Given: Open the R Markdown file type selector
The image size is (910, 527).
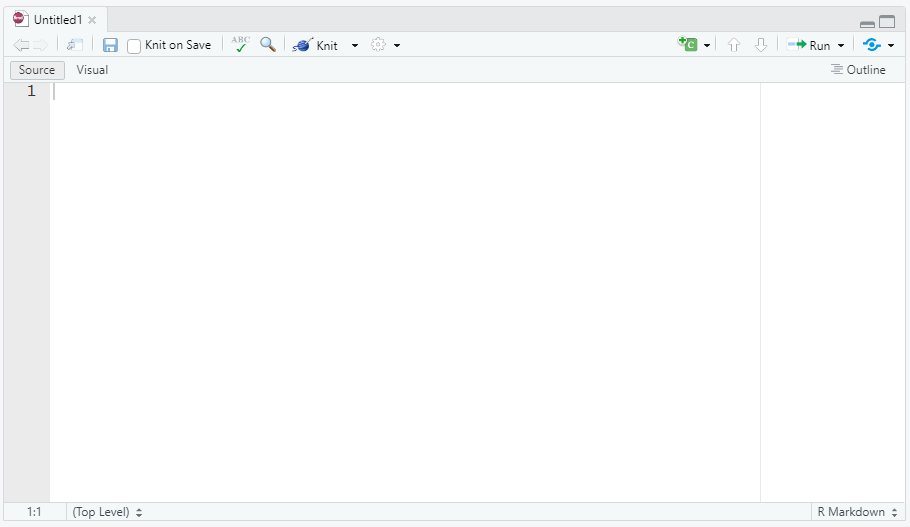Looking at the screenshot, I should pos(857,512).
